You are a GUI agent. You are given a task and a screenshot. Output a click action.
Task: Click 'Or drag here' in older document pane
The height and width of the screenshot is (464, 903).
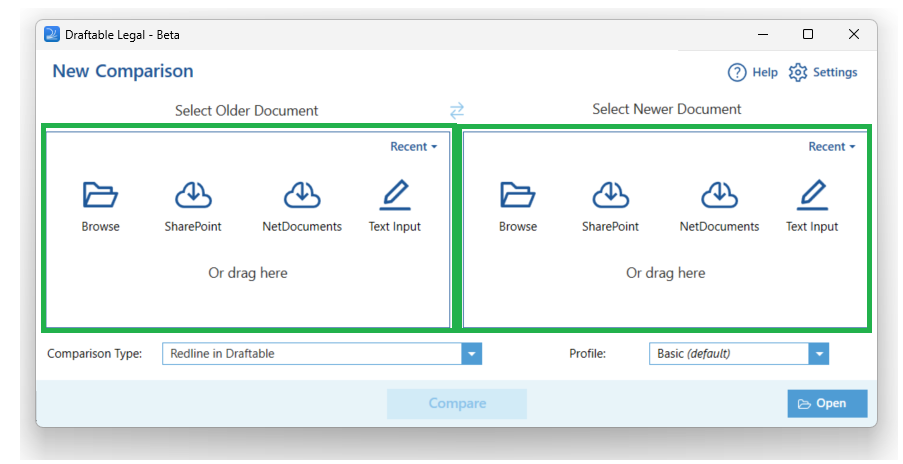(248, 273)
